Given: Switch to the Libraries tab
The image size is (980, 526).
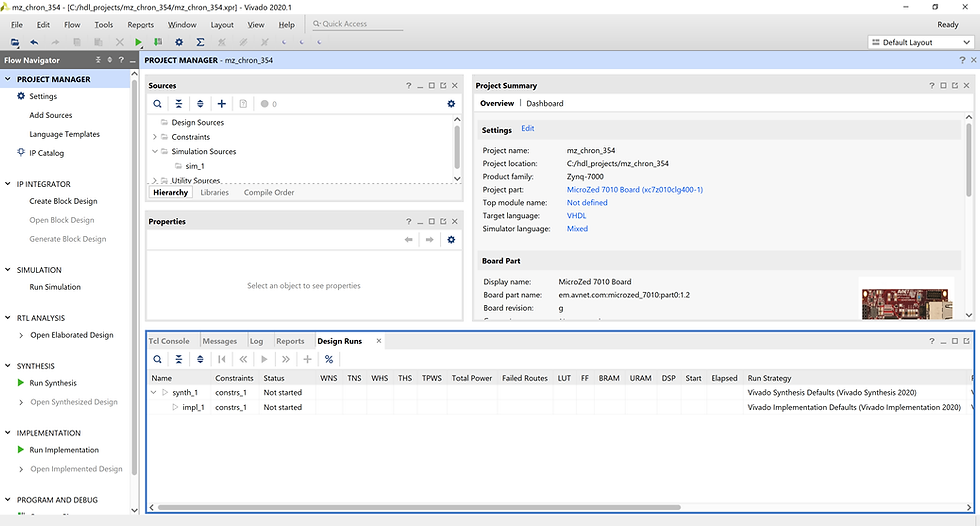Looking at the screenshot, I should (x=214, y=192).
